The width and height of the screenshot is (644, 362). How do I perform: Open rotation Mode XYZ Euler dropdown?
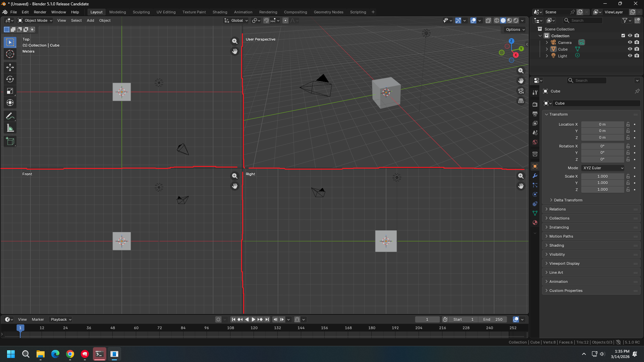(603, 168)
